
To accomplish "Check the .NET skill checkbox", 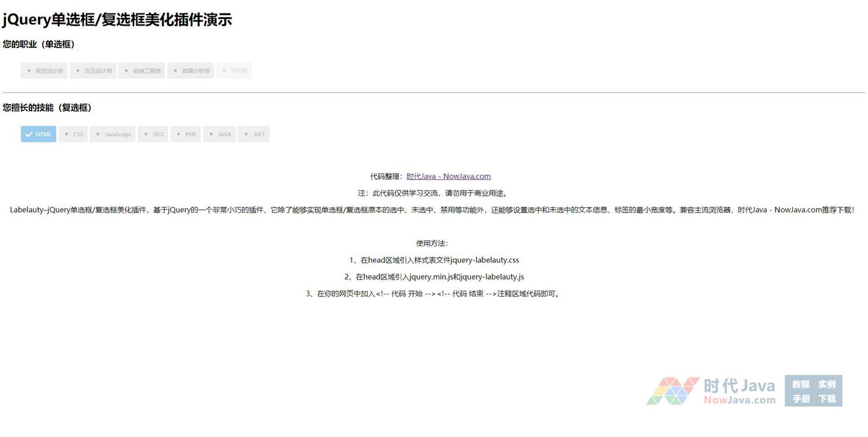I will click(x=254, y=134).
